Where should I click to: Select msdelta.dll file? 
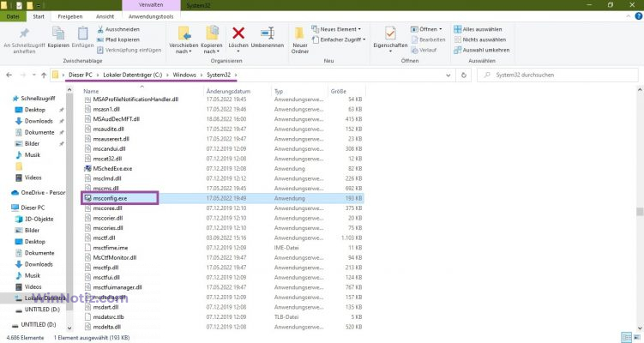[103, 327]
